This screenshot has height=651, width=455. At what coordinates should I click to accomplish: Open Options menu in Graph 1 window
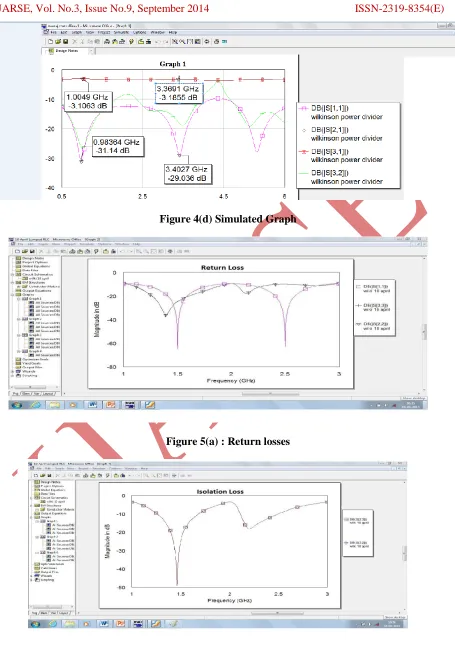coord(139,32)
